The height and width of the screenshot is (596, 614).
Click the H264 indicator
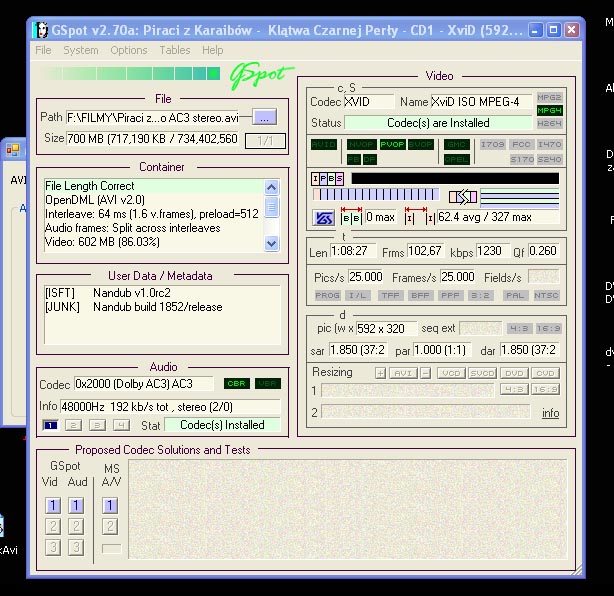549,123
